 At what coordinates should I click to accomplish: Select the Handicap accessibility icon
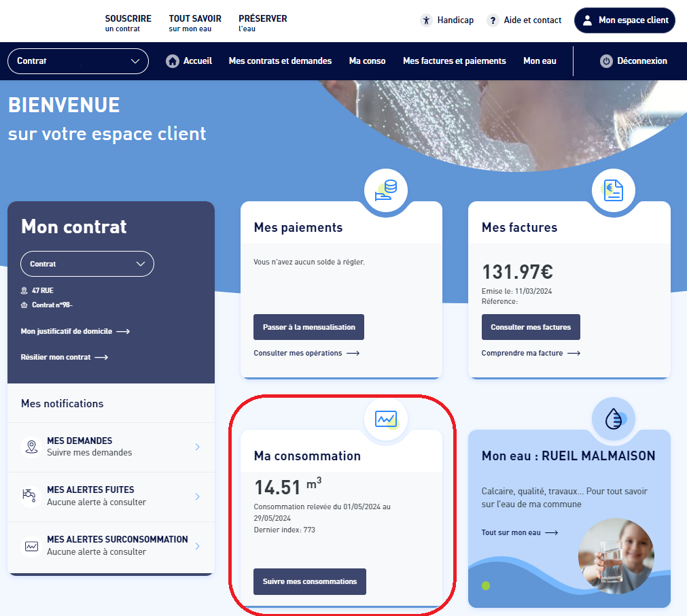click(427, 20)
